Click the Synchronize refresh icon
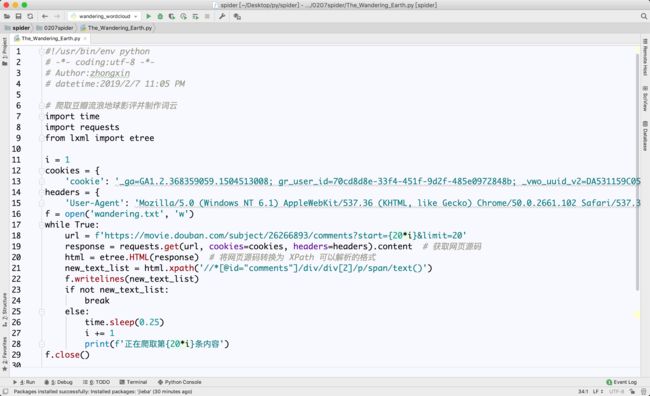Image resolution: width=650 pixels, height=396 pixels. click(x=30, y=16)
